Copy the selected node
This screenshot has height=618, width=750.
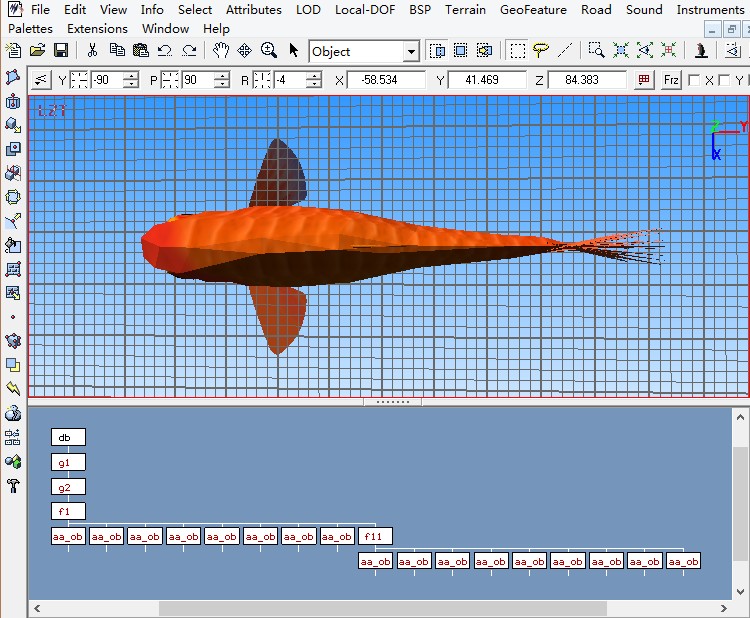117,50
